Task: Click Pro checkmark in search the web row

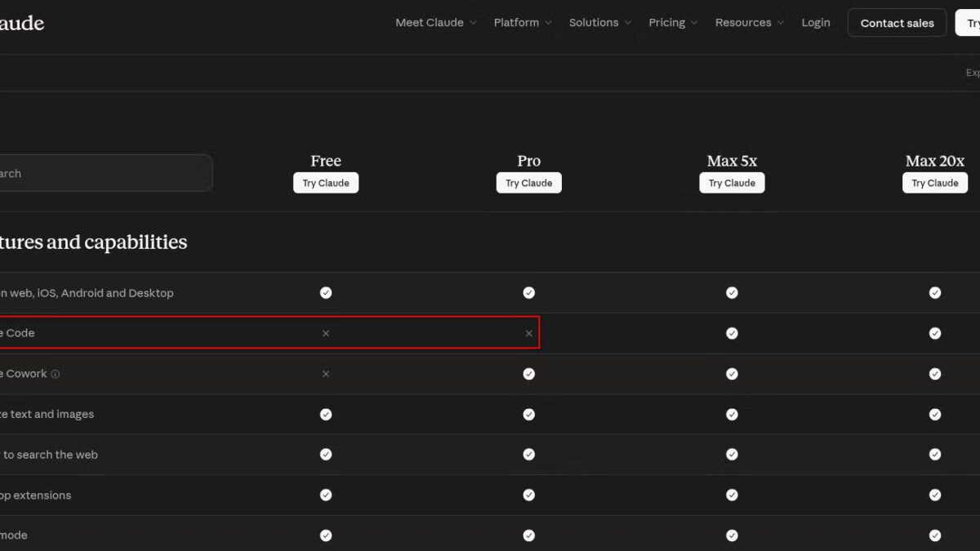Action: [x=528, y=455]
